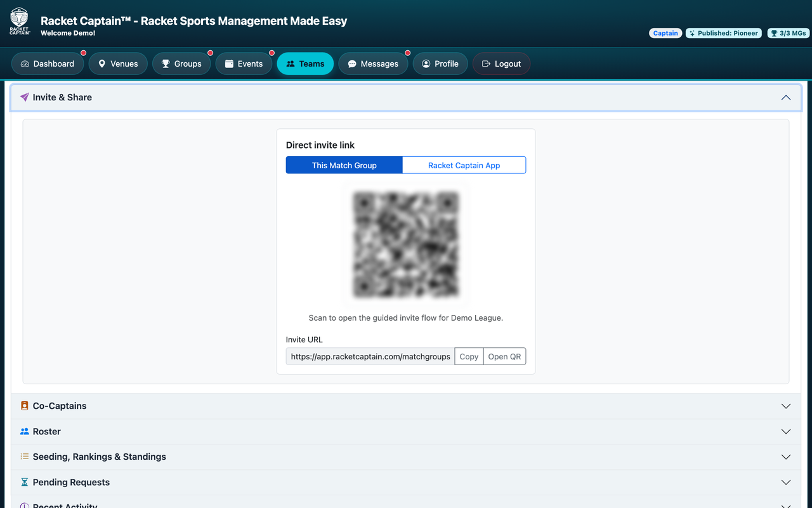Click the 'Invite URL' label
The height and width of the screenshot is (508, 812).
pyautogui.click(x=304, y=340)
